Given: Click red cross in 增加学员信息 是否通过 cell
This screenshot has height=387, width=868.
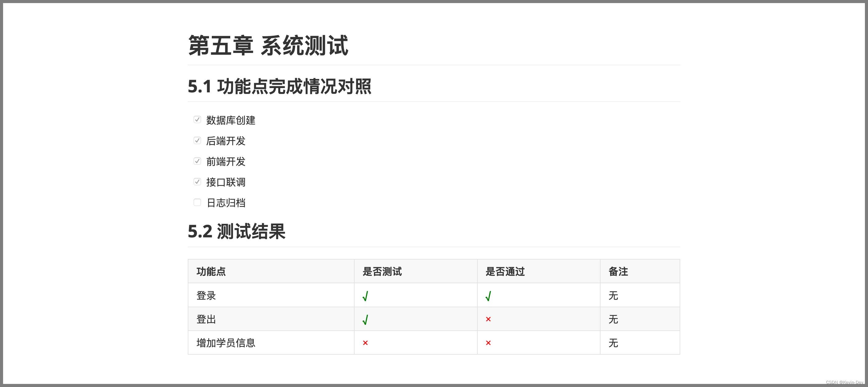Looking at the screenshot, I should pos(488,343).
